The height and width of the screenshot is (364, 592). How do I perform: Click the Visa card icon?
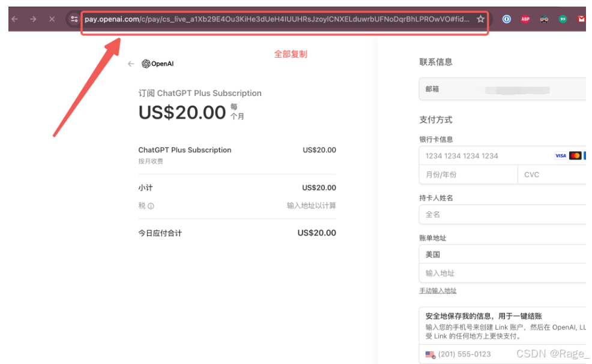coord(561,155)
